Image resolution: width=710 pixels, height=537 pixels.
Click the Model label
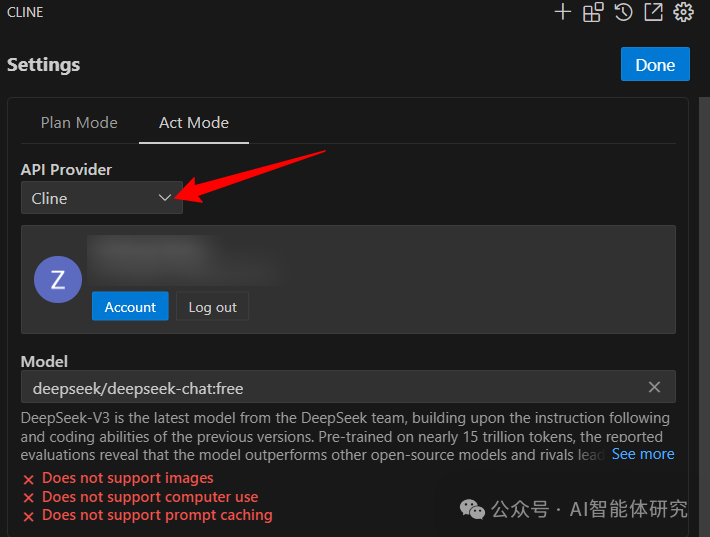pyautogui.click(x=44, y=361)
